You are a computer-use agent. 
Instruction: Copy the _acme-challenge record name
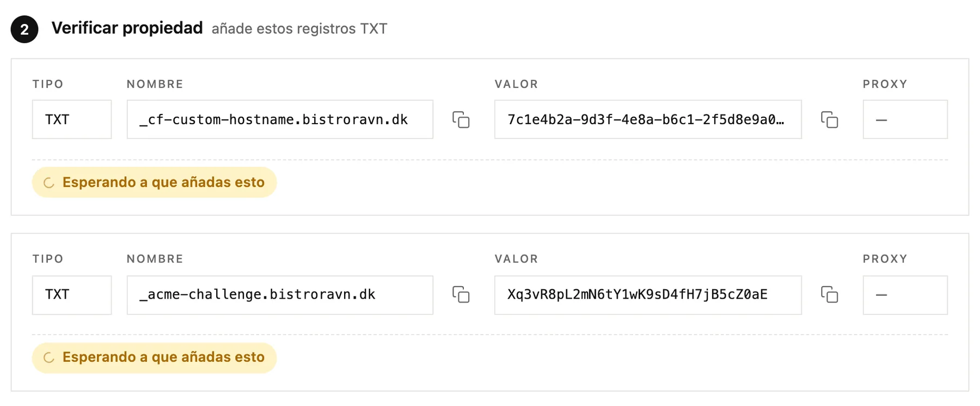(461, 294)
